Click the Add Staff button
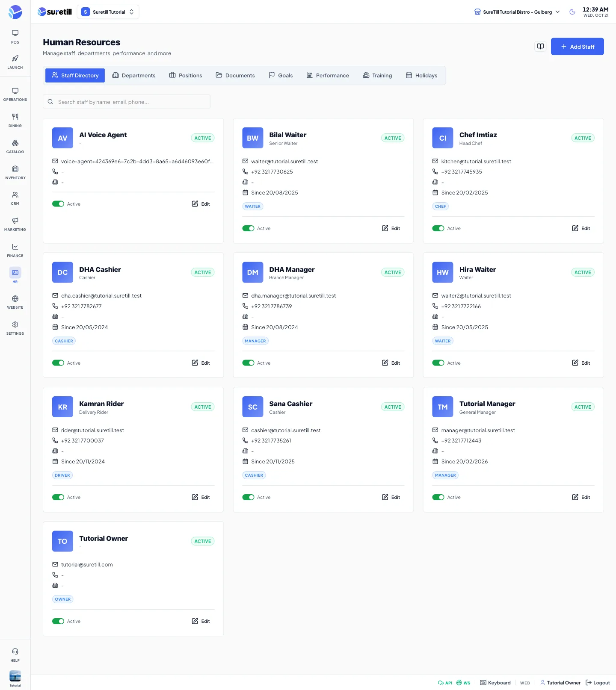This screenshot has height=690, width=616. [x=577, y=47]
